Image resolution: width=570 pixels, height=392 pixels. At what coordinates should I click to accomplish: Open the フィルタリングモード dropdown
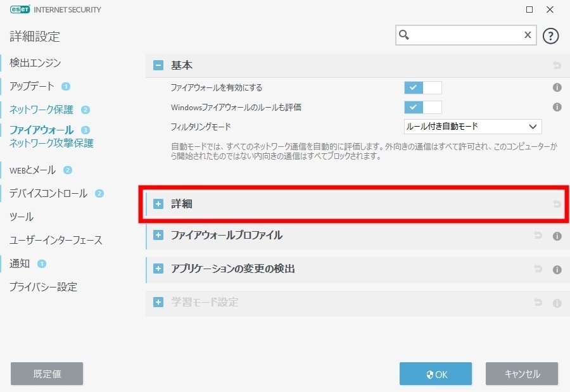[x=472, y=127]
